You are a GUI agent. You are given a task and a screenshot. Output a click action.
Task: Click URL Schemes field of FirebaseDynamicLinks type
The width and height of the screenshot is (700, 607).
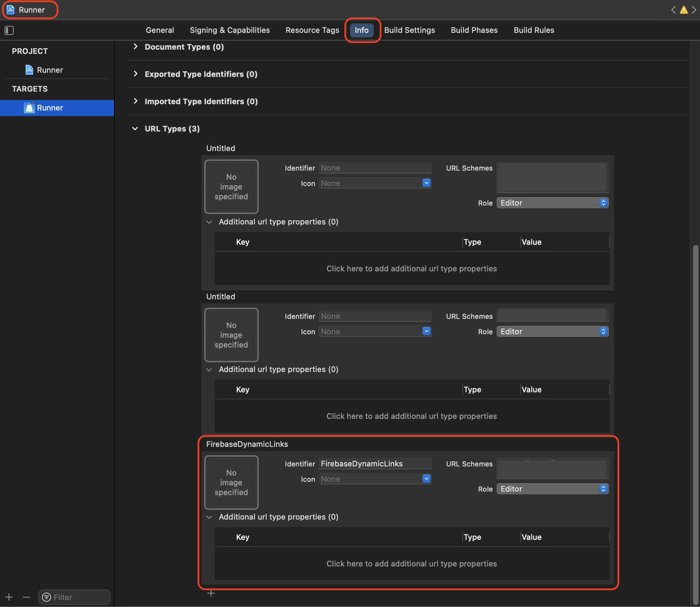click(x=552, y=469)
